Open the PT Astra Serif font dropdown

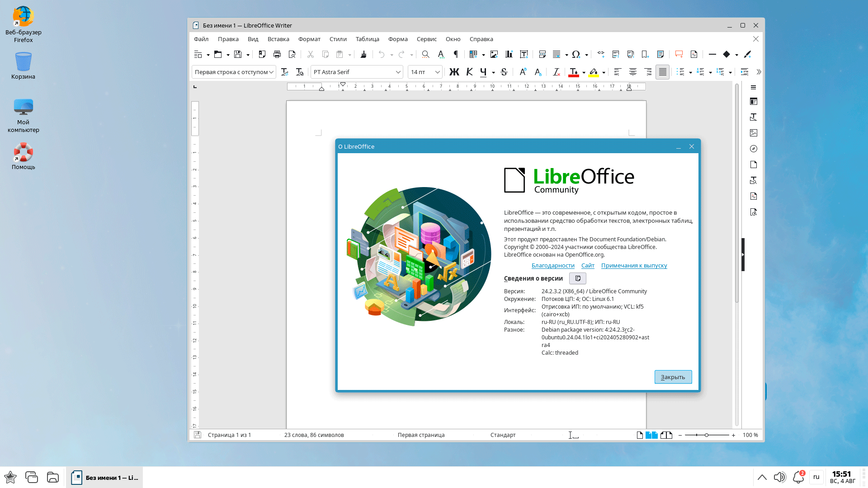(398, 72)
